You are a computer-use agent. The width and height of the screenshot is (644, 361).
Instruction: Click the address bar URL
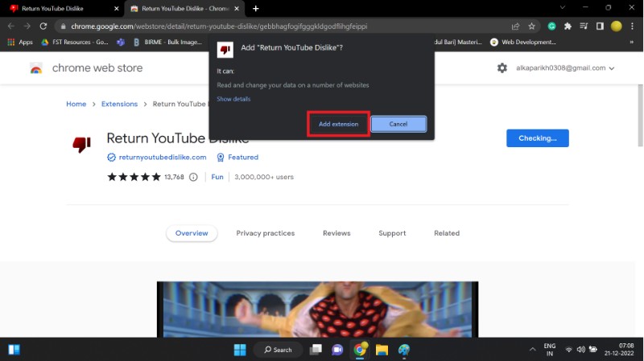tap(219, 27)
